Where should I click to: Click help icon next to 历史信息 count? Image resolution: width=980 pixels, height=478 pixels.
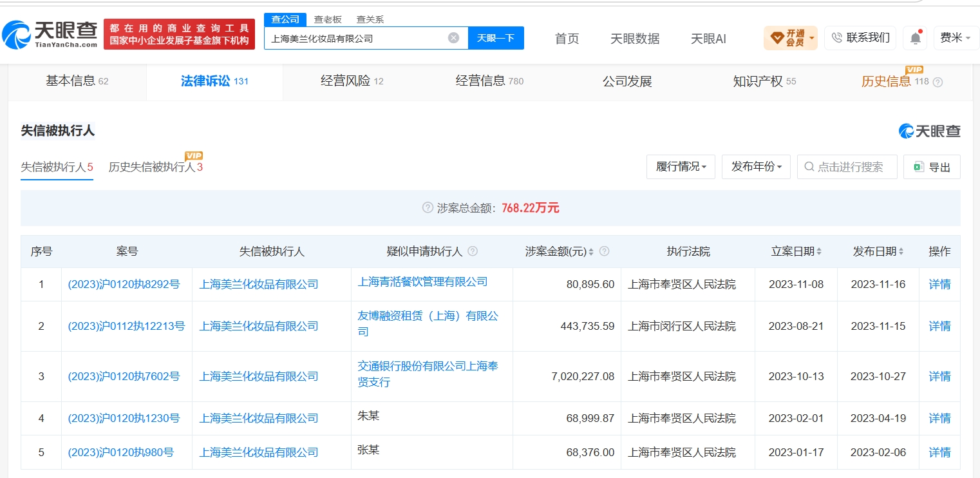tap(938, 82)
